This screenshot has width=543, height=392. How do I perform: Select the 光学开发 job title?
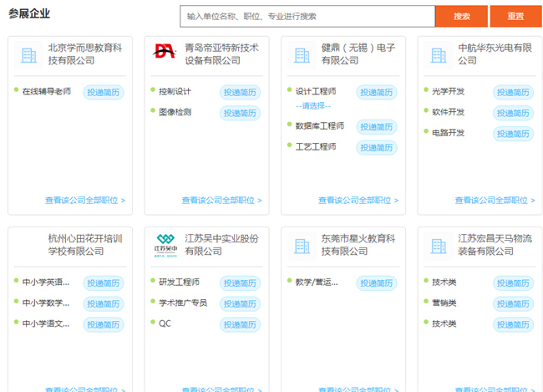448,91
